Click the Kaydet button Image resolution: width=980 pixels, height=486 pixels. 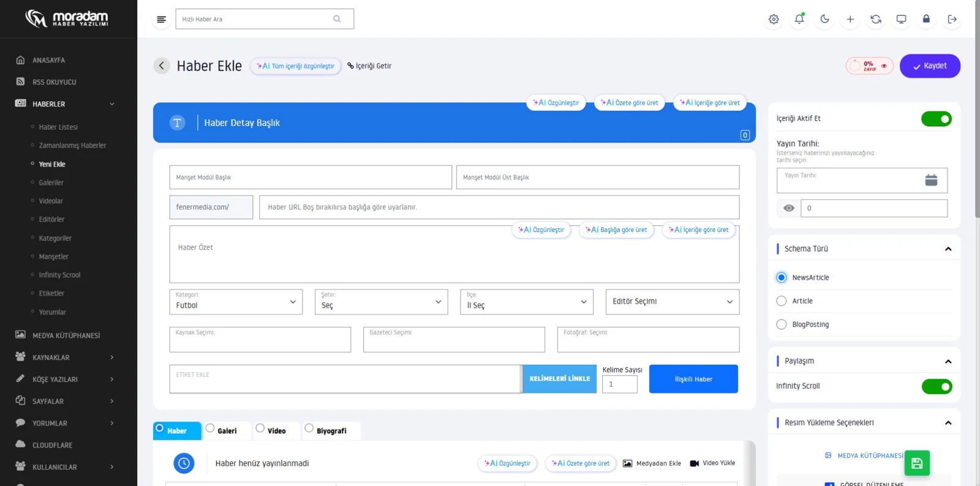tap(930, 66)
